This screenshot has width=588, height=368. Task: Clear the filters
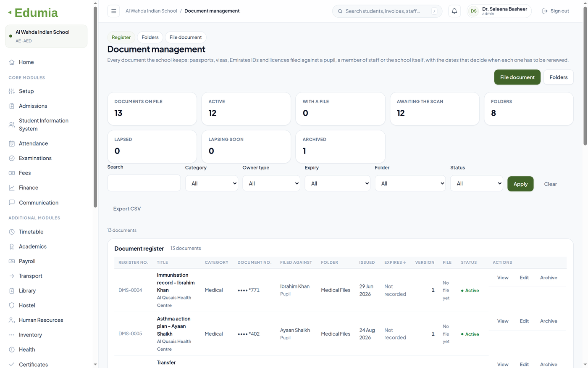550,184
